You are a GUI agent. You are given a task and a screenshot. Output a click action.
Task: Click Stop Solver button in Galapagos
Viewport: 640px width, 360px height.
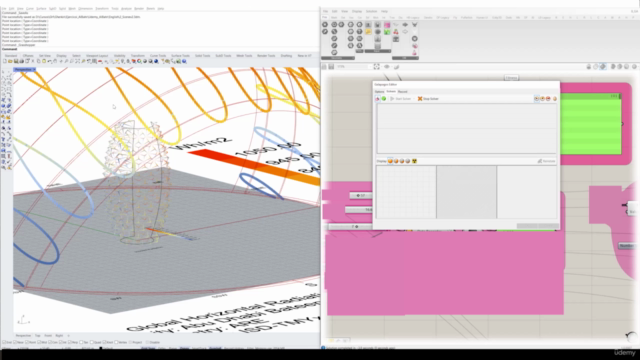428,99
